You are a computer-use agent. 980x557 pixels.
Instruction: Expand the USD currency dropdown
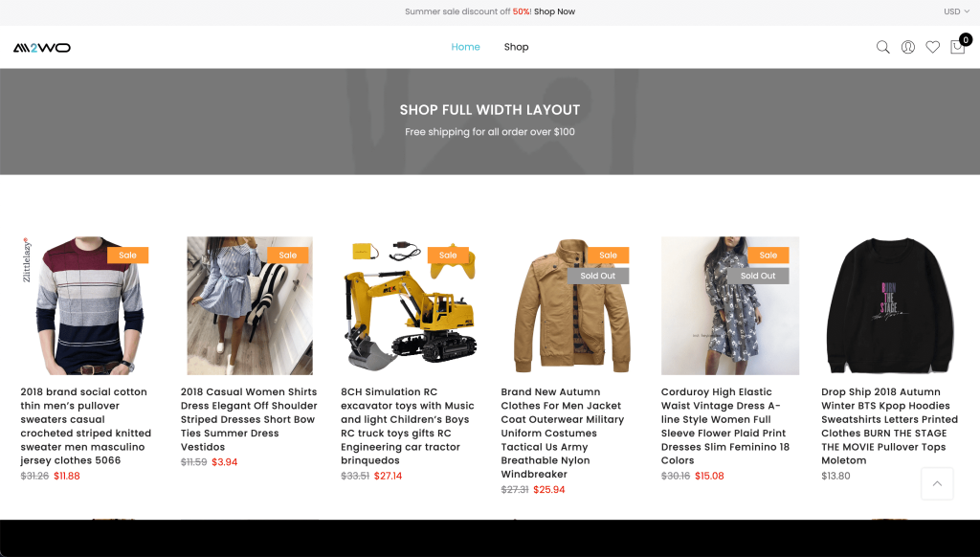pos(956,11)
